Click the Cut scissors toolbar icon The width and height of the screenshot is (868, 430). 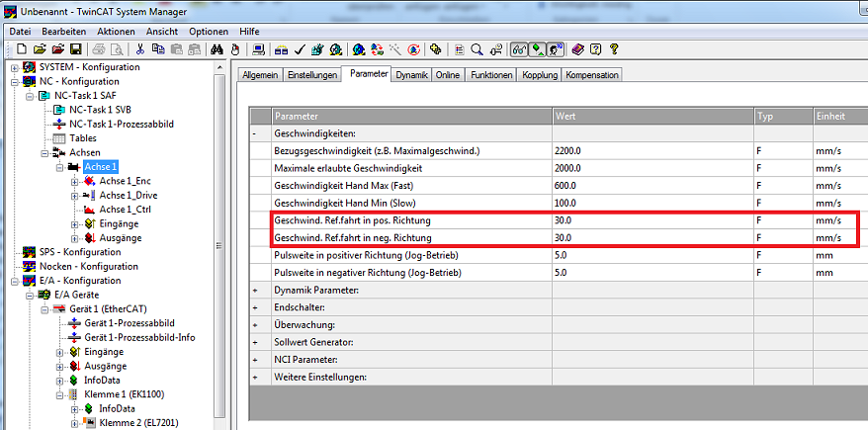(140, 49)
